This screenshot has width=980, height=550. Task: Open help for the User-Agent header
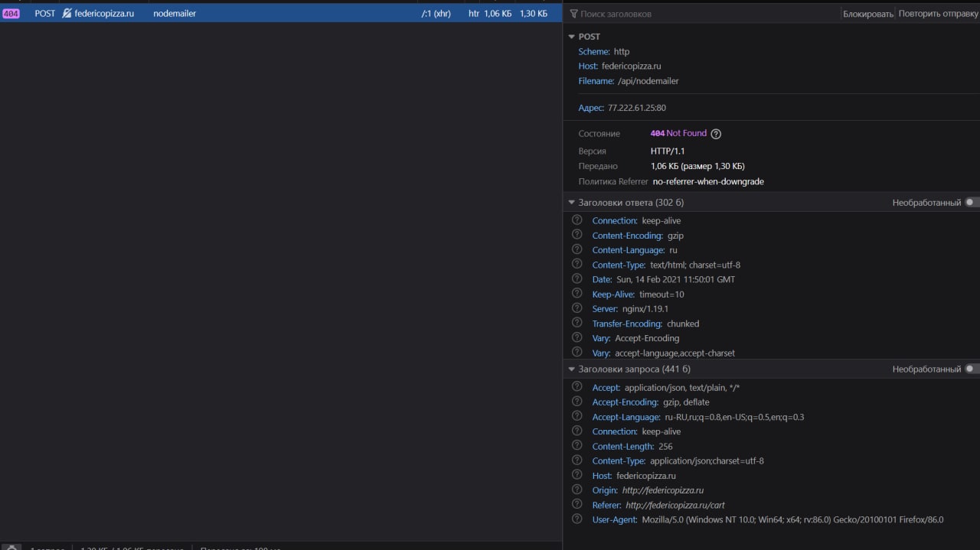[x=577, y=519]
